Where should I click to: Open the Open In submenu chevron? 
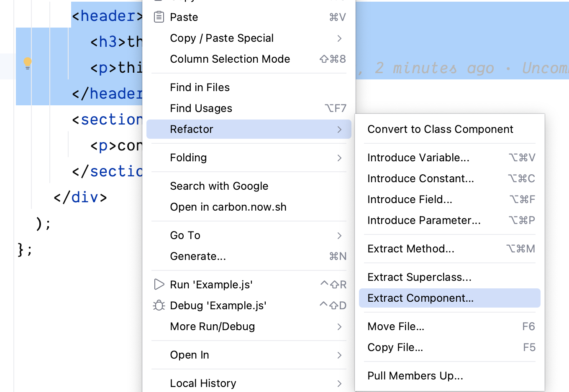point(340,355)
